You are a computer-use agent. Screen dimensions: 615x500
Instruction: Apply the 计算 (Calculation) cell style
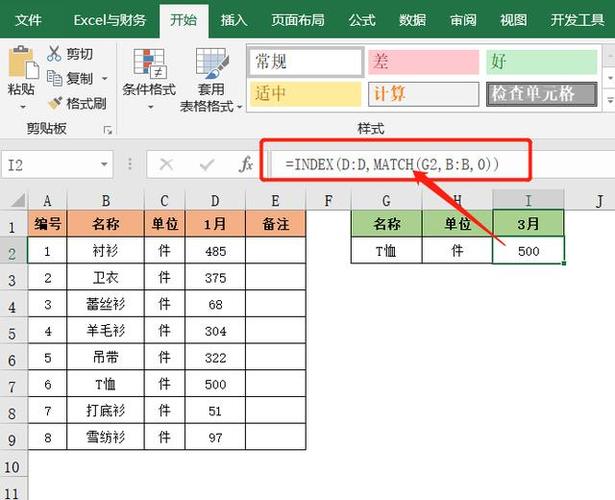[424, 94]
